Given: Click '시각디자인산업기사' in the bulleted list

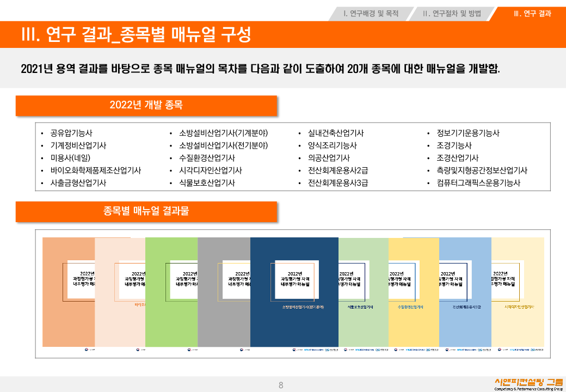Looking at the screenshot, I should 211,170.
